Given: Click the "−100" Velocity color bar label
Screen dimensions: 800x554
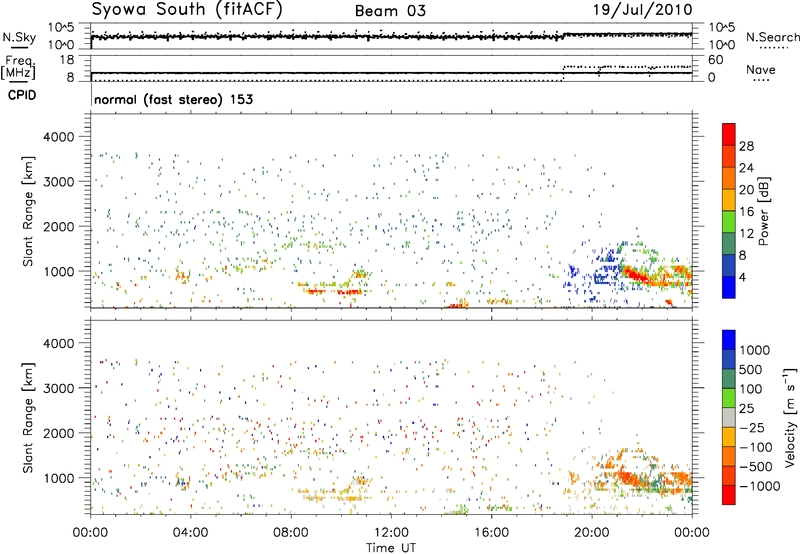Looking at the screenshot, I should point(756,447).
